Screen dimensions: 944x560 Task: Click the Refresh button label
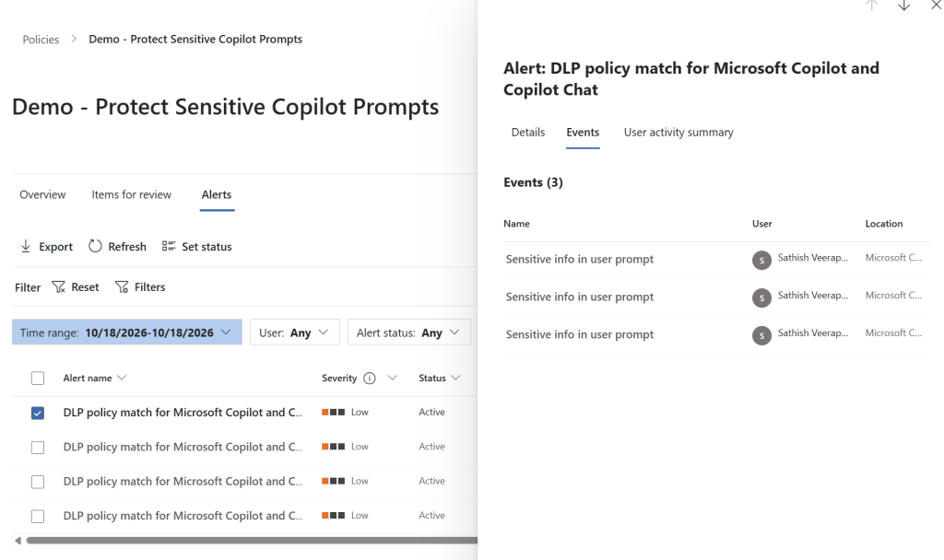tap(127, 247)
